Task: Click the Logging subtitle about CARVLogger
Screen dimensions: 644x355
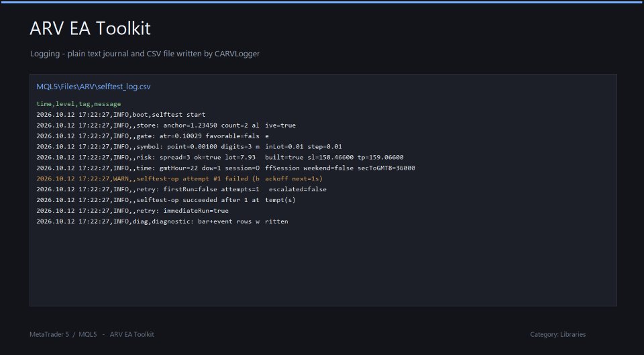Action: click(145, 54)
